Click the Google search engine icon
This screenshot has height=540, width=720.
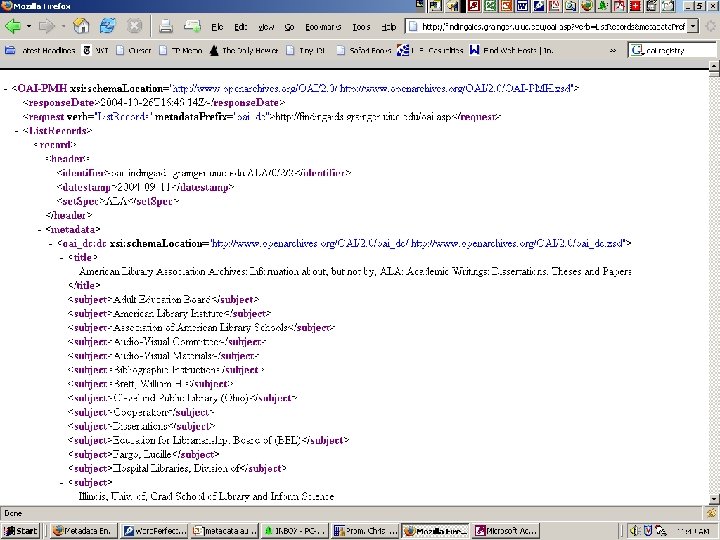637,50
